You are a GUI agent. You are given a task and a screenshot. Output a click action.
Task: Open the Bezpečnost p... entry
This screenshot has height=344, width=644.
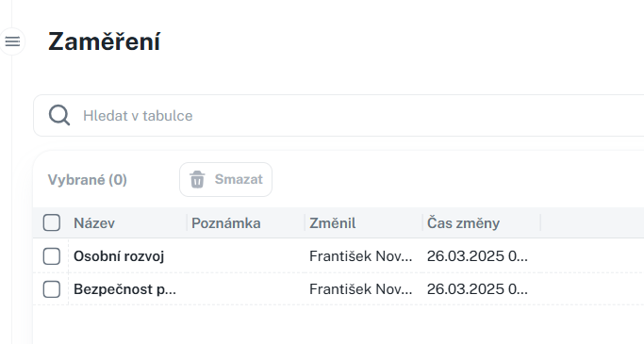[124, 289]
